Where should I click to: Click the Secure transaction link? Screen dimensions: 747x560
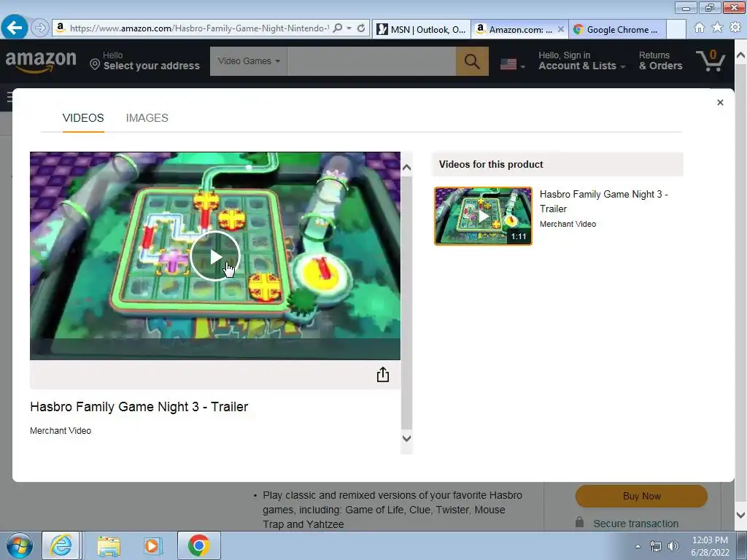coord(635,524)
